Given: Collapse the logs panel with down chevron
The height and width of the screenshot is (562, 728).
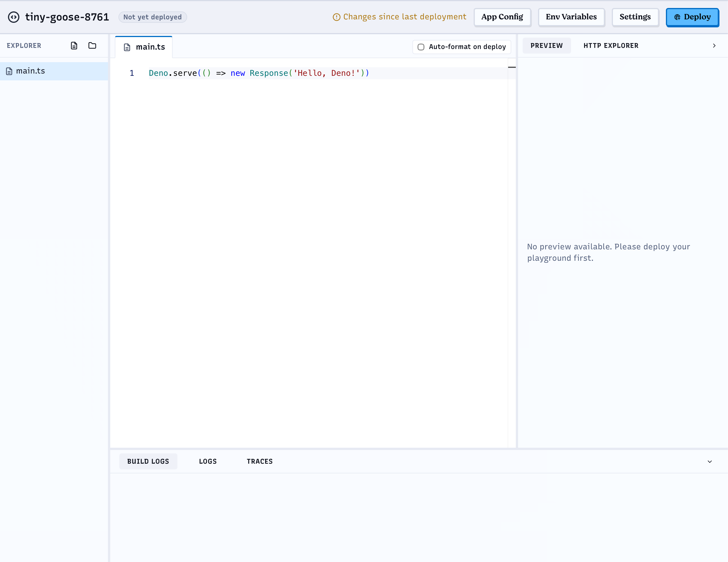Looking at the screenshot, I should pyautogui.click(x=710, y=461).
